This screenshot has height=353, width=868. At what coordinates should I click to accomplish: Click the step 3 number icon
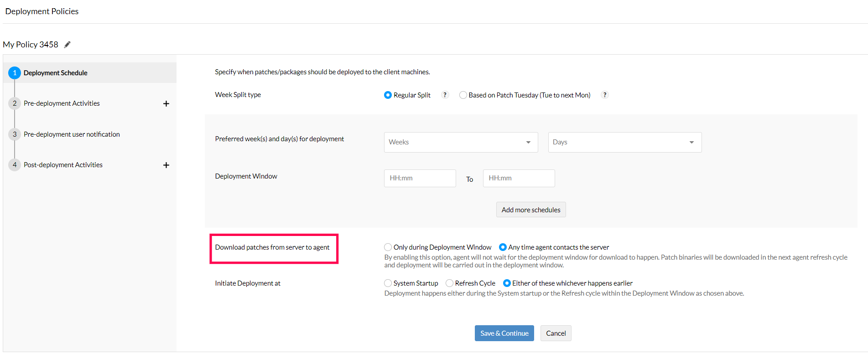pos(15,134)
